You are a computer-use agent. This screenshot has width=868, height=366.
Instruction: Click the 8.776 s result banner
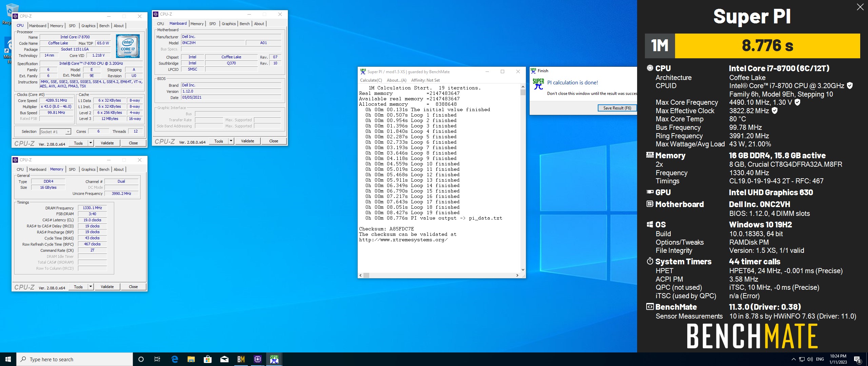767,45
